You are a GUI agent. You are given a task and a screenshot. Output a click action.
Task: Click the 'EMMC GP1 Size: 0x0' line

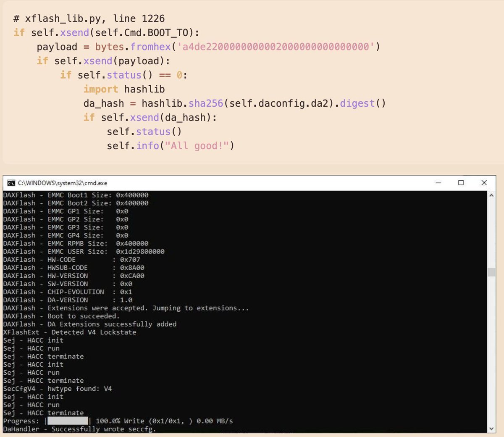66,211
